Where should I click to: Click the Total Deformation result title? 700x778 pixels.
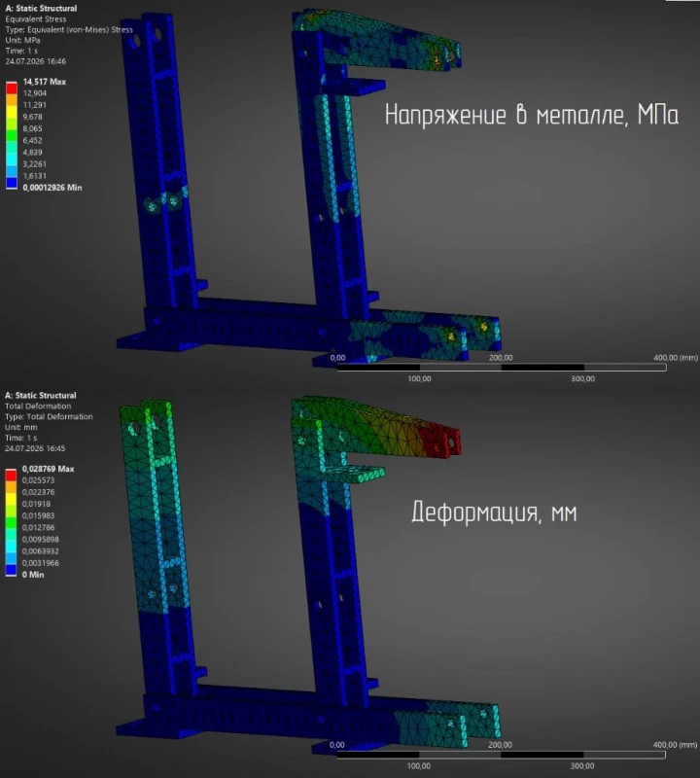click(38, 406)
